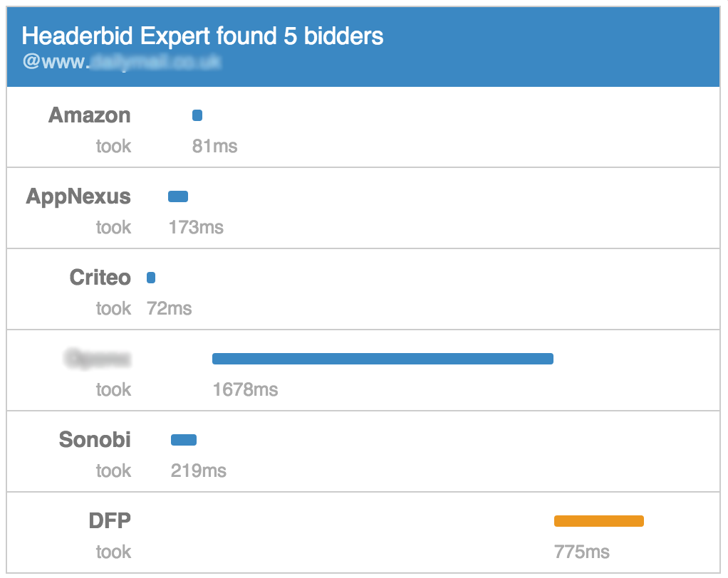Select the AppNexus bidder name

click(78, 196)
